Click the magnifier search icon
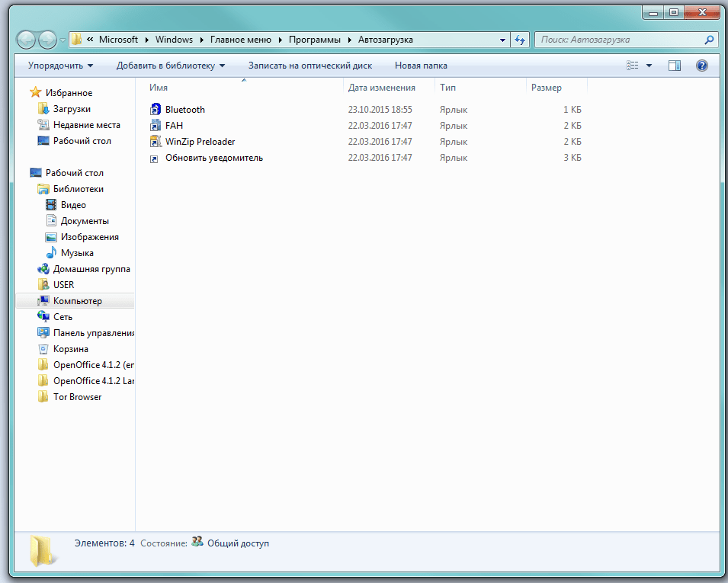Screen dimensions: 728x583 [x=709, y=40]
